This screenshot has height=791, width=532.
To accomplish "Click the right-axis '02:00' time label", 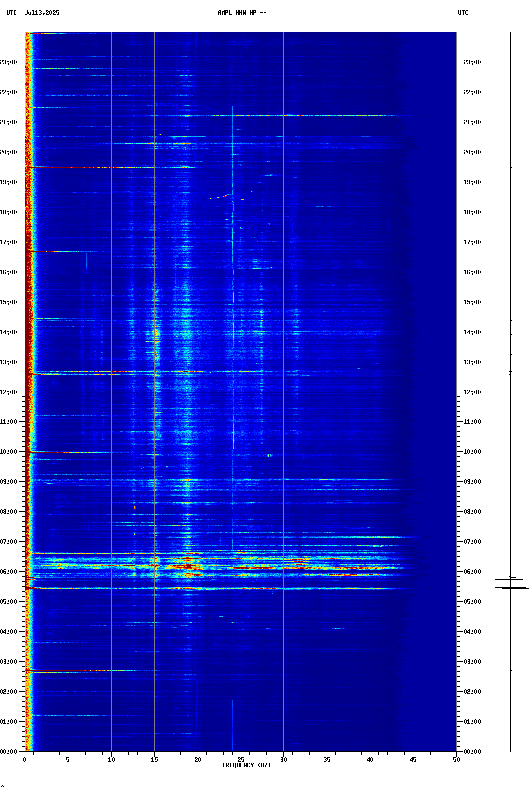I will (472, 692).
